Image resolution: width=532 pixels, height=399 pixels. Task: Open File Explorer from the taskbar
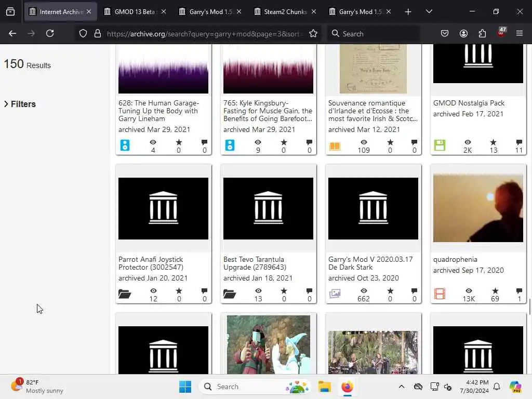point(324,387)
